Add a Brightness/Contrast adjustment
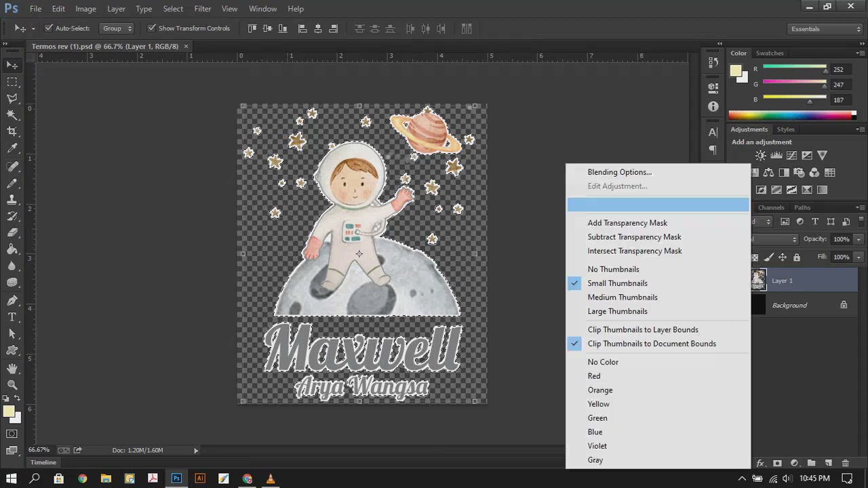This screenshot has width=868, height=488. click(761, 156)
